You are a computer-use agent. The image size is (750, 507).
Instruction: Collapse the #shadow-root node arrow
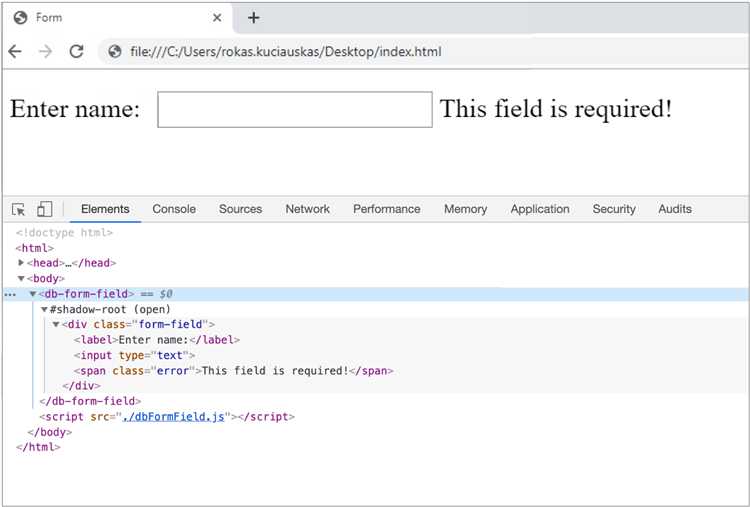[44, 309]
